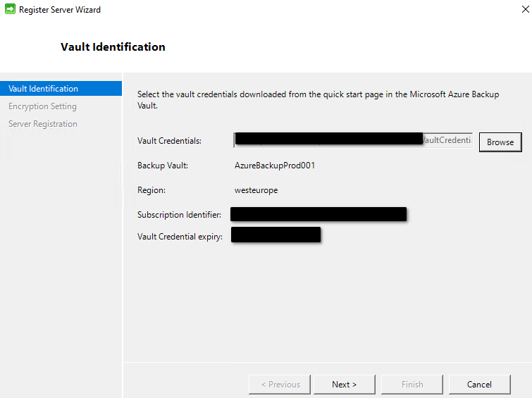Click the Backup Vault label
This screenshot has height=398, width=532.
point(163,166)
